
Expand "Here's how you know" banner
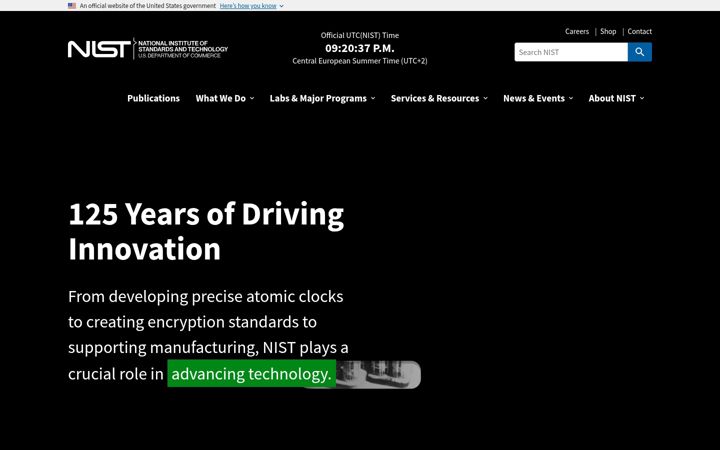[x=251, y=6]
